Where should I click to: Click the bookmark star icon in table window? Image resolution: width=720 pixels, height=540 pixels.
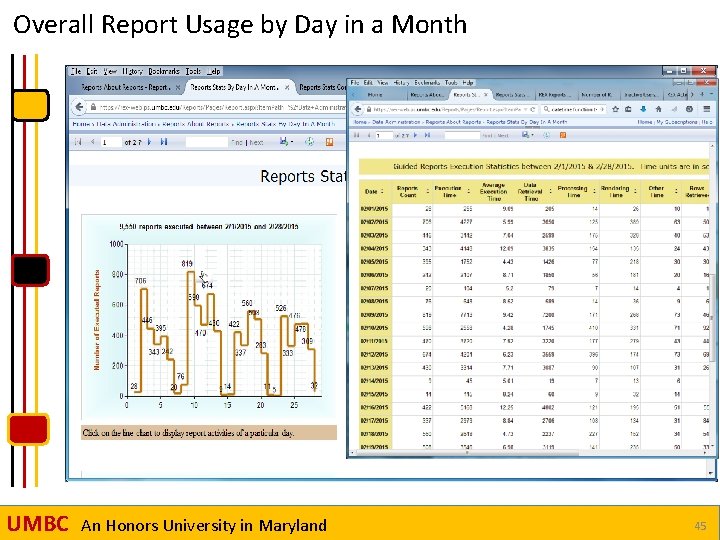click(x=615, y=109)
